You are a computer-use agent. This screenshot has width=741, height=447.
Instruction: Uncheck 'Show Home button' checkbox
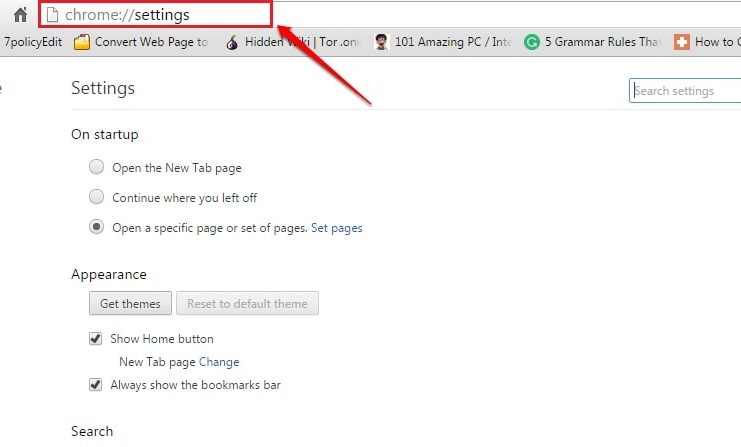96,339
